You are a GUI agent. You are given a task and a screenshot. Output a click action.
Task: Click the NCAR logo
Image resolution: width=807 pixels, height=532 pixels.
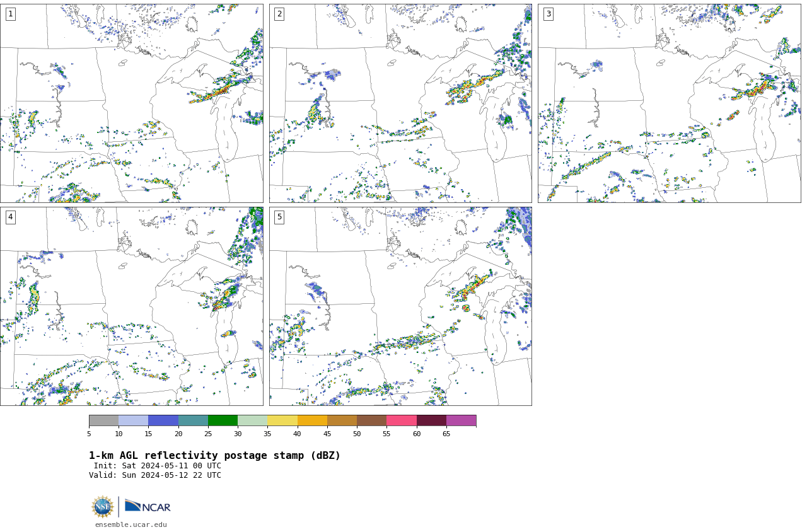click(148, 506)
